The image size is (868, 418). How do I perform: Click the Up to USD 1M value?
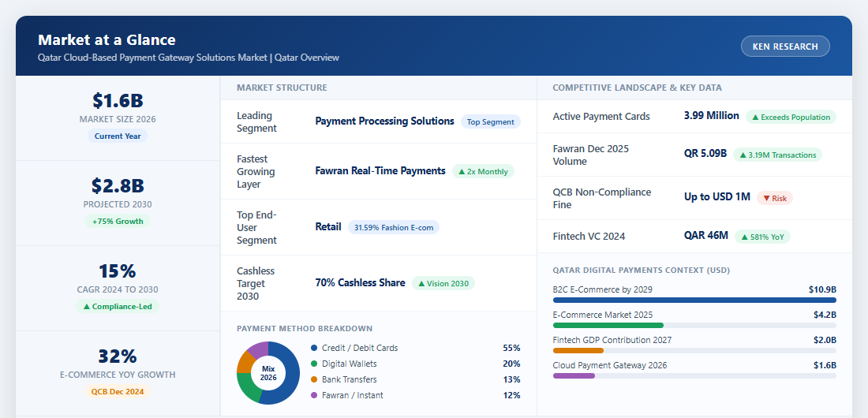tap(716, 197)
